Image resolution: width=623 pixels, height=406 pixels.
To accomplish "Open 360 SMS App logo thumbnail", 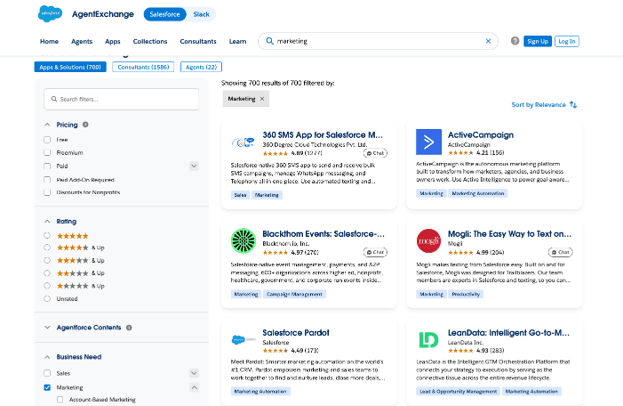I will 243,142.
